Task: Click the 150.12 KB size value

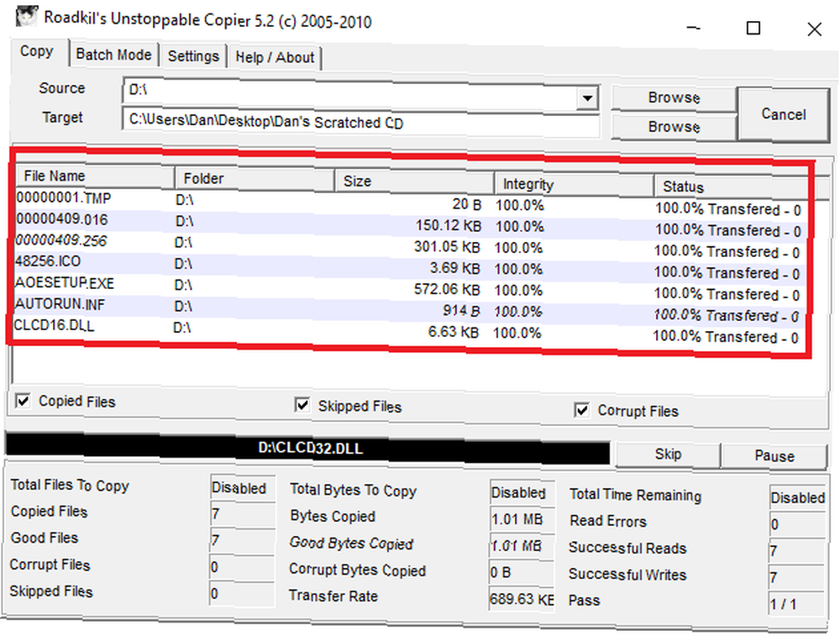Action: click(448, 225)
